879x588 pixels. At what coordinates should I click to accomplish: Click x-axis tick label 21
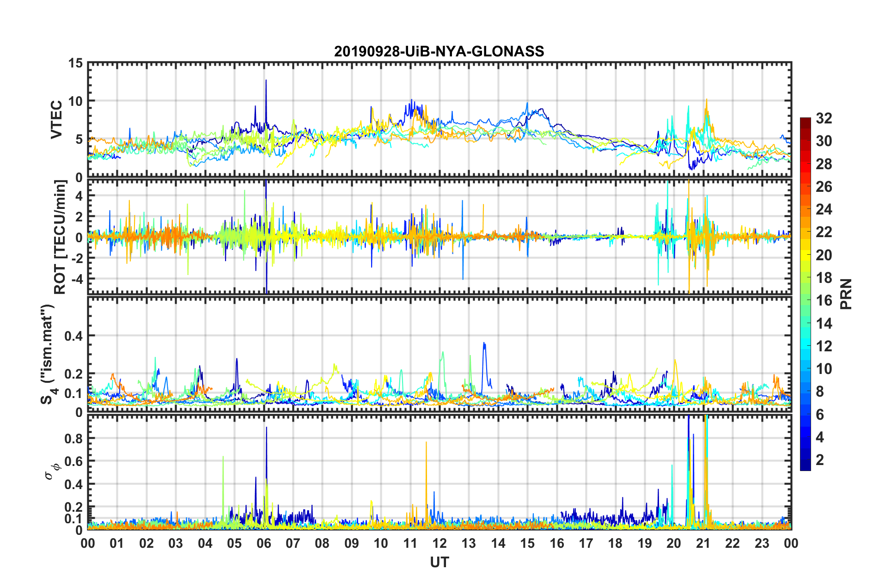(x=703, y=543)
